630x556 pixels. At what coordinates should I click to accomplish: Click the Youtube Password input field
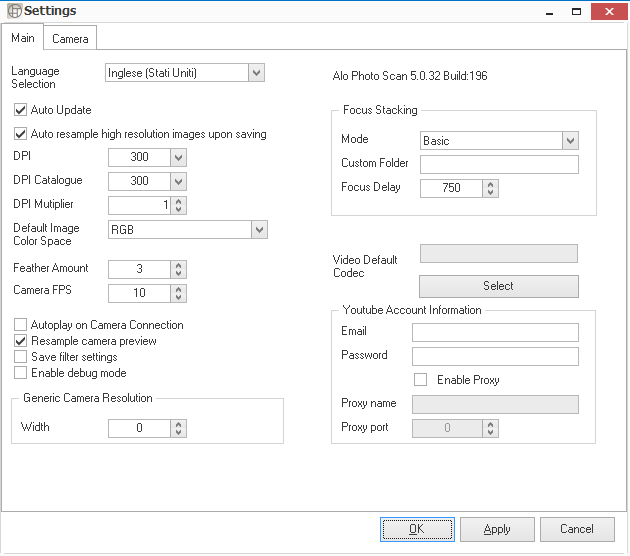[x=495, y=356]
